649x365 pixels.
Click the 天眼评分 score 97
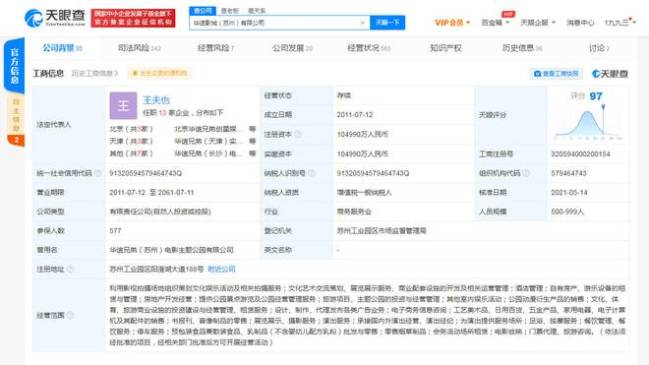596,96
